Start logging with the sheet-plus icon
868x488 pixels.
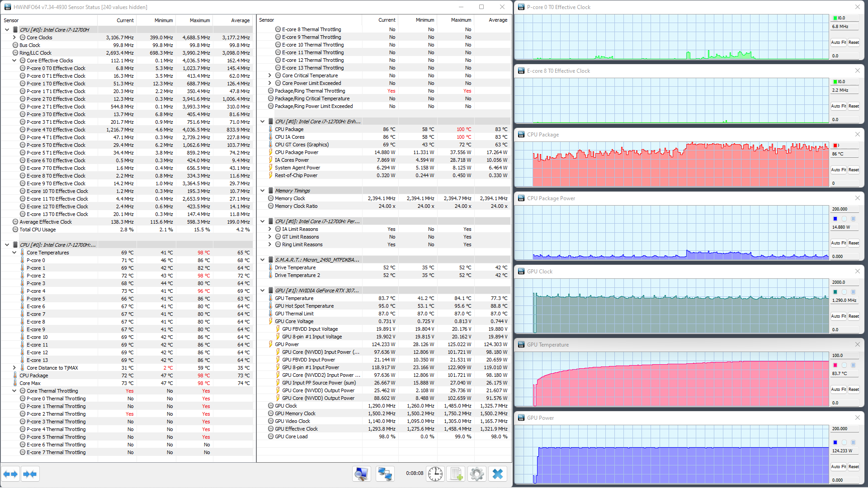point(456,474)
